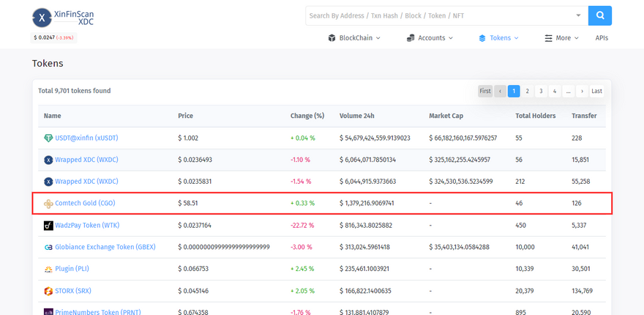This screenshot has height=315, width=644.
Task: Click the USDT@xinfin token icon
Action: [x=48, y=138]
